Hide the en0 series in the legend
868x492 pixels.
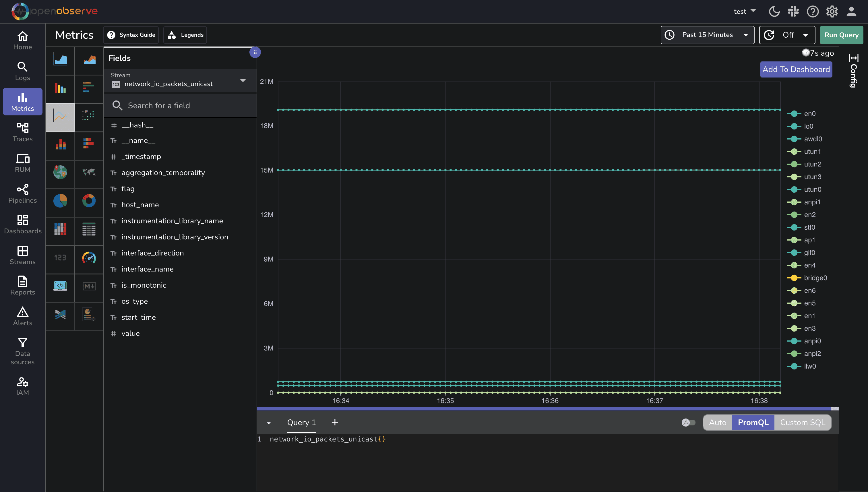pos(810,114)
